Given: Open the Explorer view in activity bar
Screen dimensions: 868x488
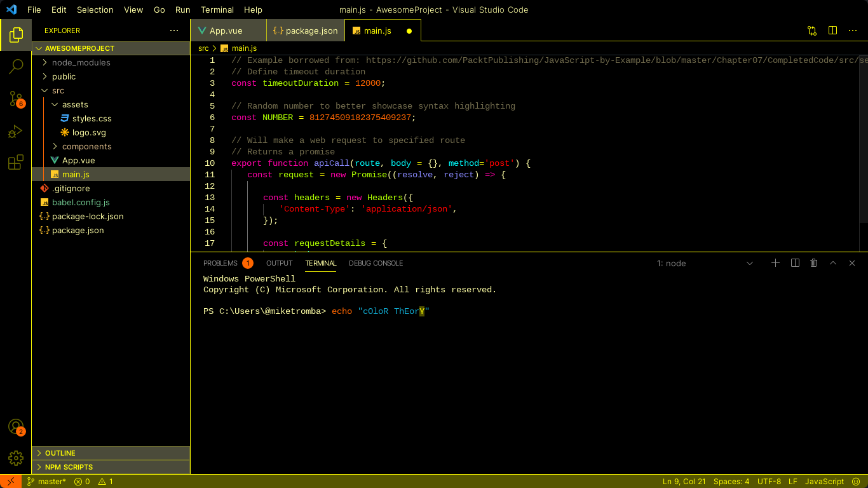Looking at the screenshot, I should [16, 35].
